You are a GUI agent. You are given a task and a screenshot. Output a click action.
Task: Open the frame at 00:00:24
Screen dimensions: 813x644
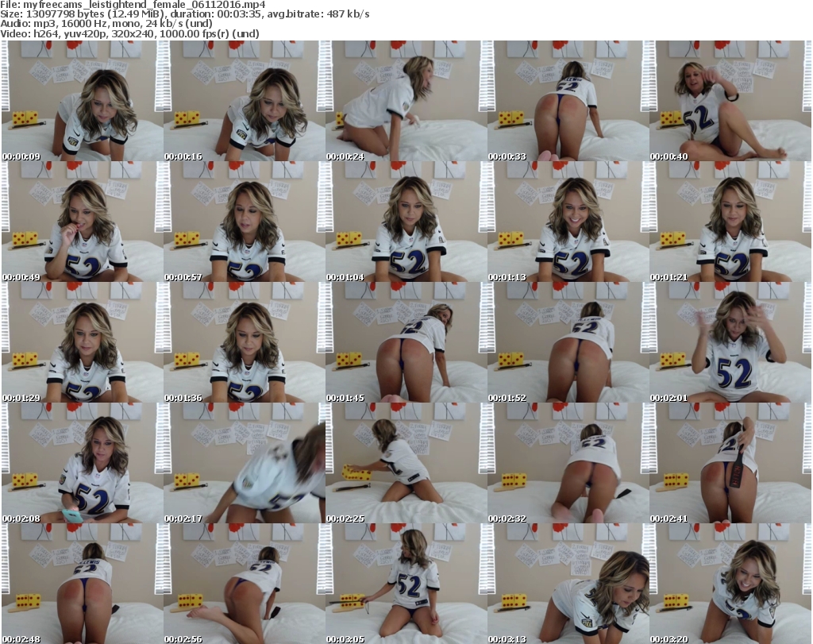406,101
